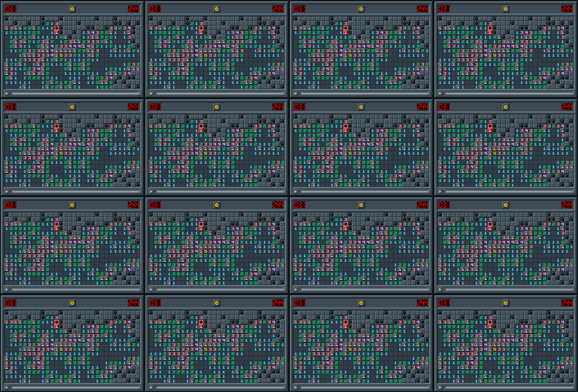Click replay slider handle, second-row third board

(x=429, y=191)
